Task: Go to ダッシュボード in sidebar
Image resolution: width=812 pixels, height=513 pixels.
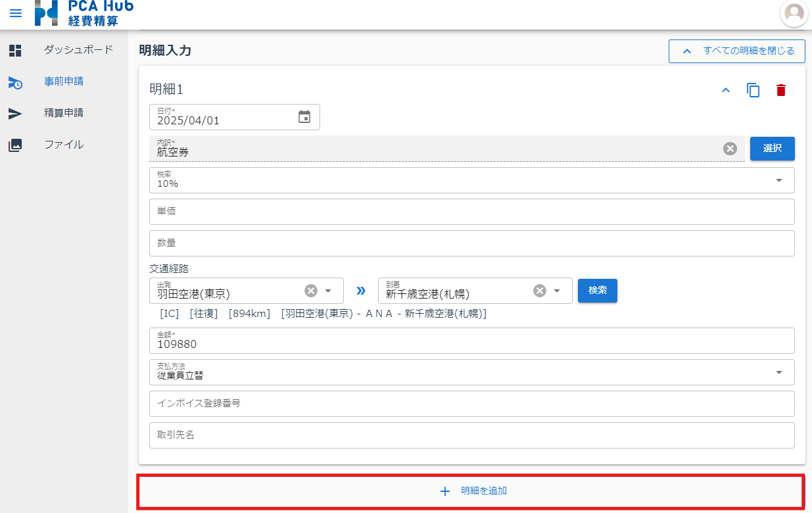Action: click(78, 50)
